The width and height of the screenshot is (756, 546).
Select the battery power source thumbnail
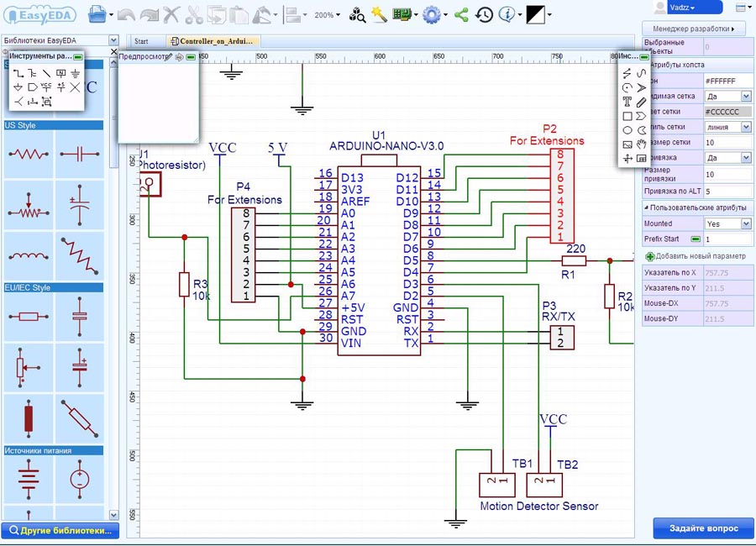29,479
